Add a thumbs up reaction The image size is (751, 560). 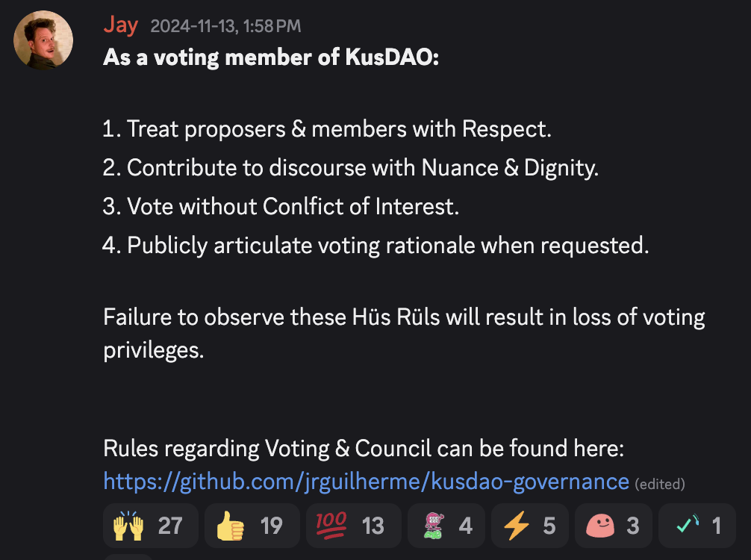point(252,526)
